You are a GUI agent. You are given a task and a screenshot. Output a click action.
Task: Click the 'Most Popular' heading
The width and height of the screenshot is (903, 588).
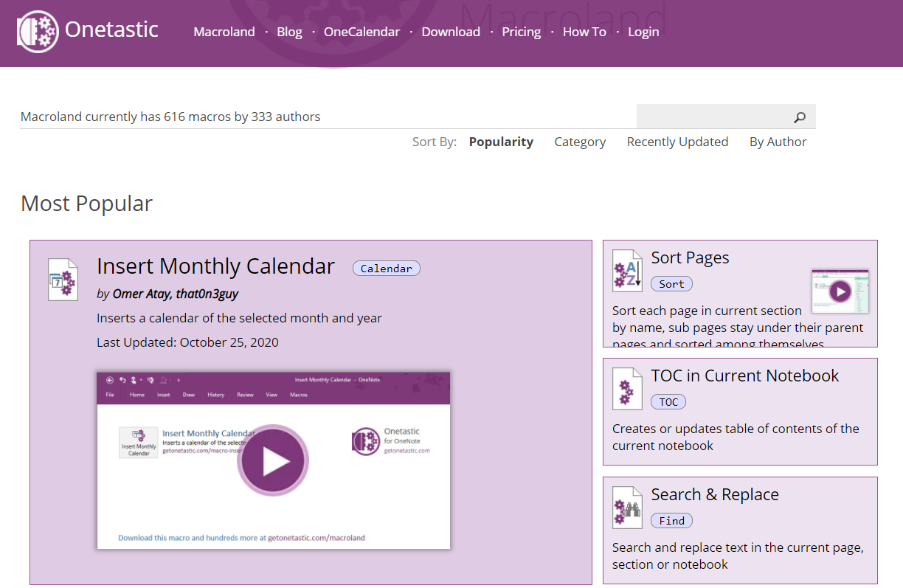pos(87,203)
